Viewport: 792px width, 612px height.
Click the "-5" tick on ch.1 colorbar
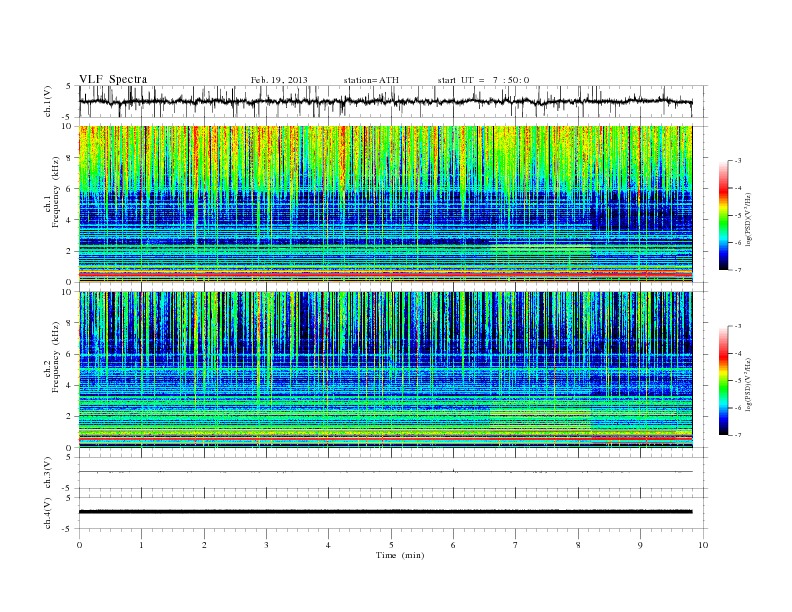pyautogui.click(x=737, y=215)
